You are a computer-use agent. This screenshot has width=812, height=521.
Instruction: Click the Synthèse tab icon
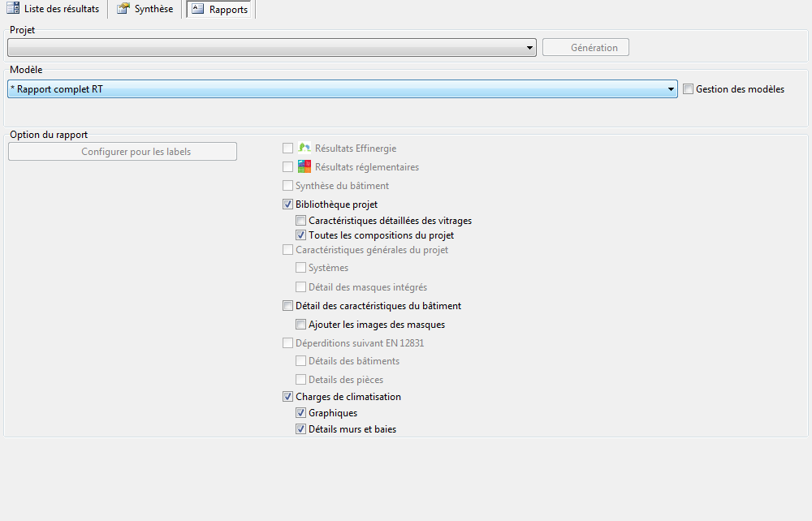123,8
